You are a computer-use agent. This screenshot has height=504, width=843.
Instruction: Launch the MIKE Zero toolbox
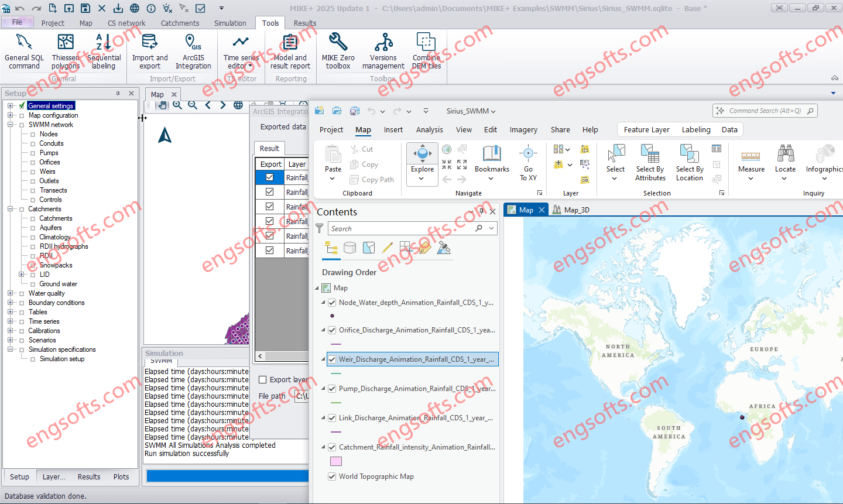tap(338, 52)
